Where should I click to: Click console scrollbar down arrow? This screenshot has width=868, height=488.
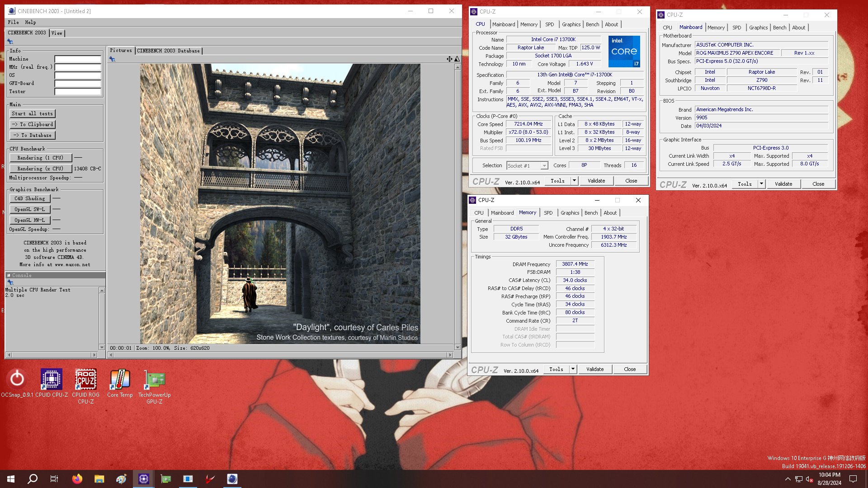tap(102, 347)
